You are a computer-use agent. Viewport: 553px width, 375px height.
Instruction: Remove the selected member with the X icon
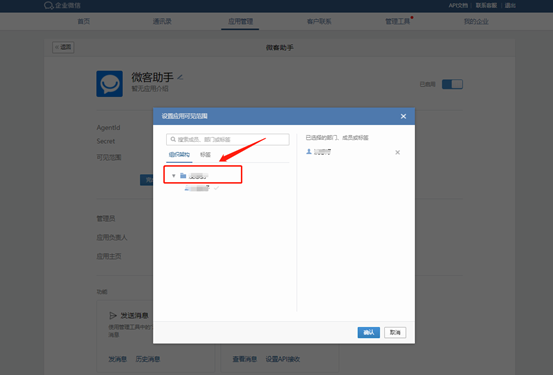(397, 152)
